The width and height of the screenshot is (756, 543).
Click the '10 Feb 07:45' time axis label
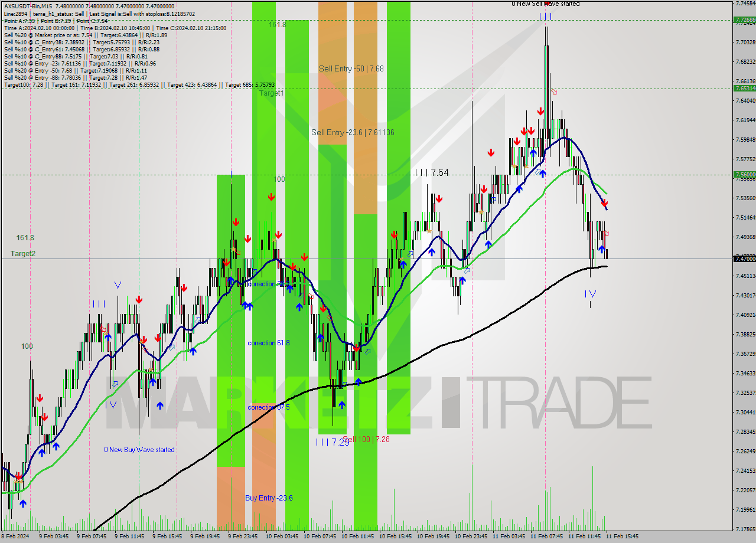click(x=320, y=537)
